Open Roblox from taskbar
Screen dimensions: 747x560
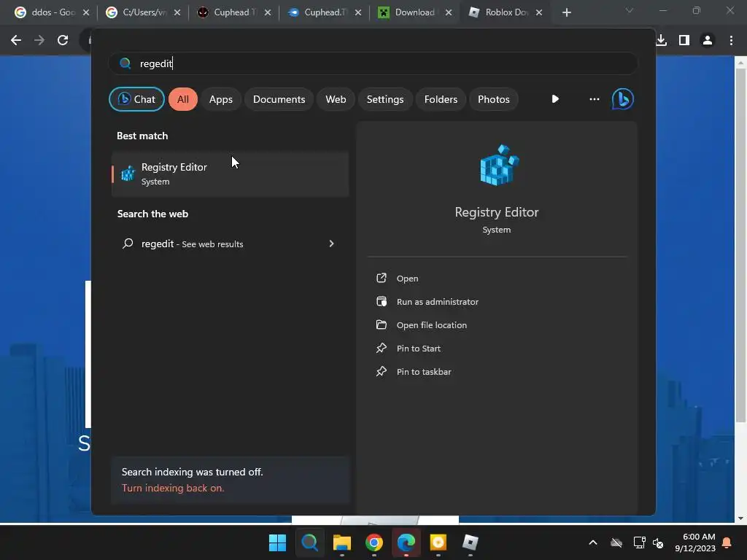pos(471,542)
